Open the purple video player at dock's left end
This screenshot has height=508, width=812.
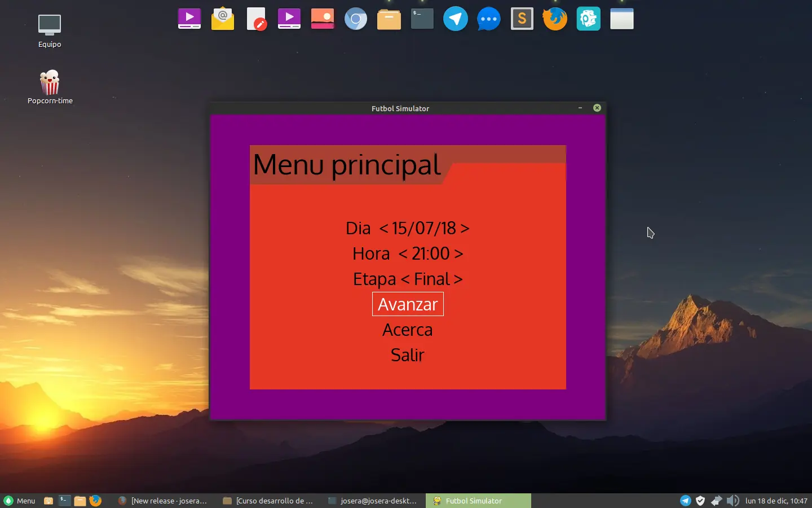[189, 19]
